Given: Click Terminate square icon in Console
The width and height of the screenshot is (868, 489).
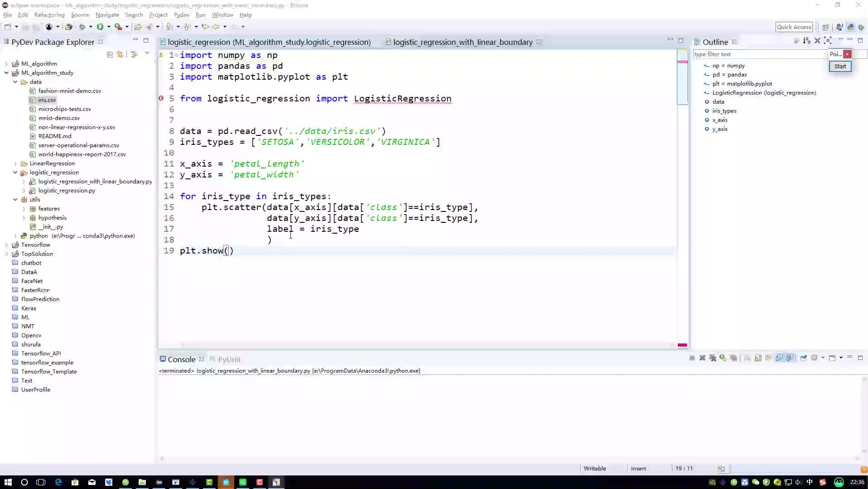Looking at the screenshot, I should 692,358.
